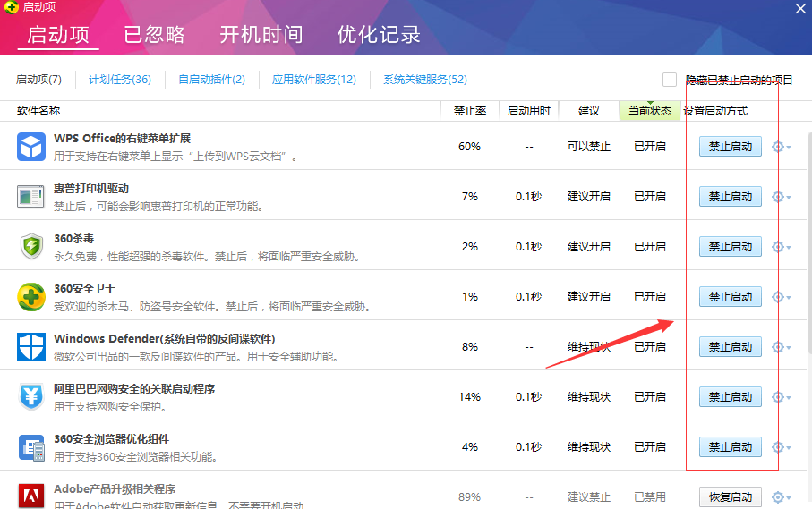Image resolution: width=812 pixels, height=509 pixels.
Task: Toggle 隐藏已禁止启动的项目 checkbox
Action: click(x=670, y=80)
